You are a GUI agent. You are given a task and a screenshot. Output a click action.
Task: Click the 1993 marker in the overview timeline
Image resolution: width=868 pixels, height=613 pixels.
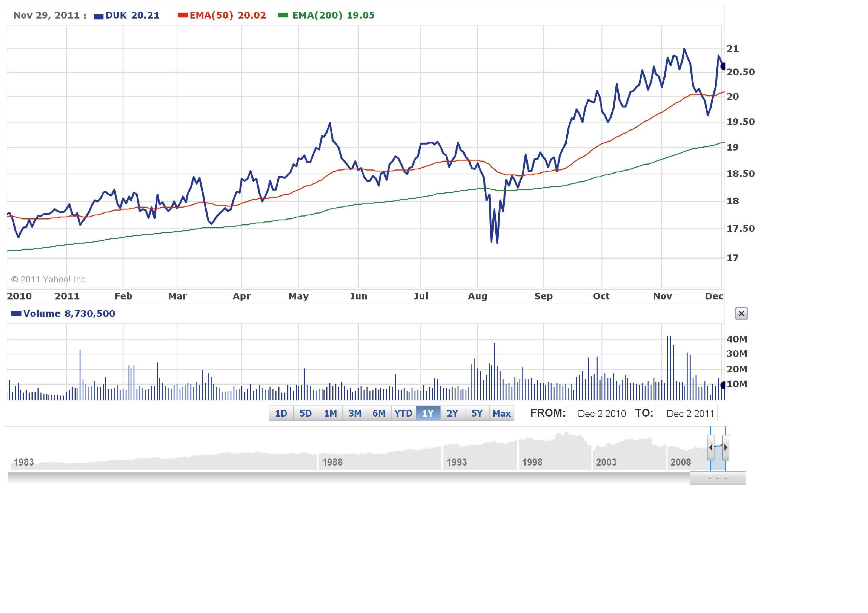point(457,462)
